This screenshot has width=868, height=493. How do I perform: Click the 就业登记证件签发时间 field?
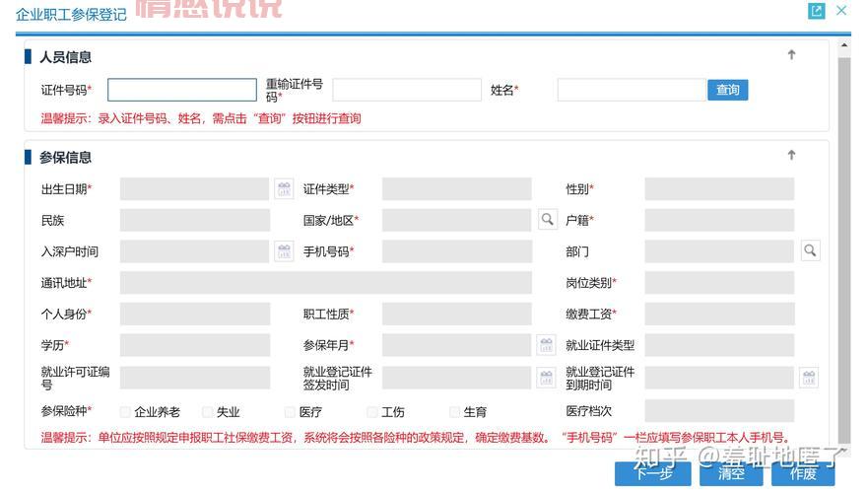tap(457, 378)
